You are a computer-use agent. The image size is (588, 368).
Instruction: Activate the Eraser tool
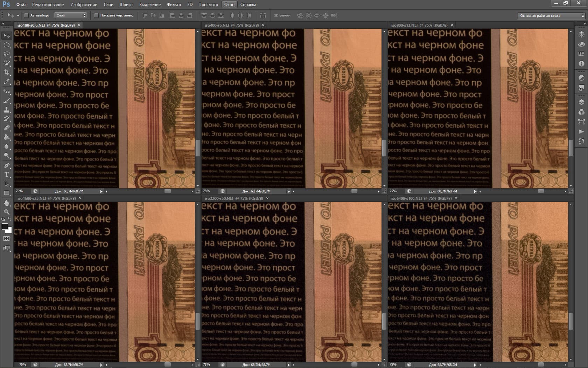click(7, 128)
